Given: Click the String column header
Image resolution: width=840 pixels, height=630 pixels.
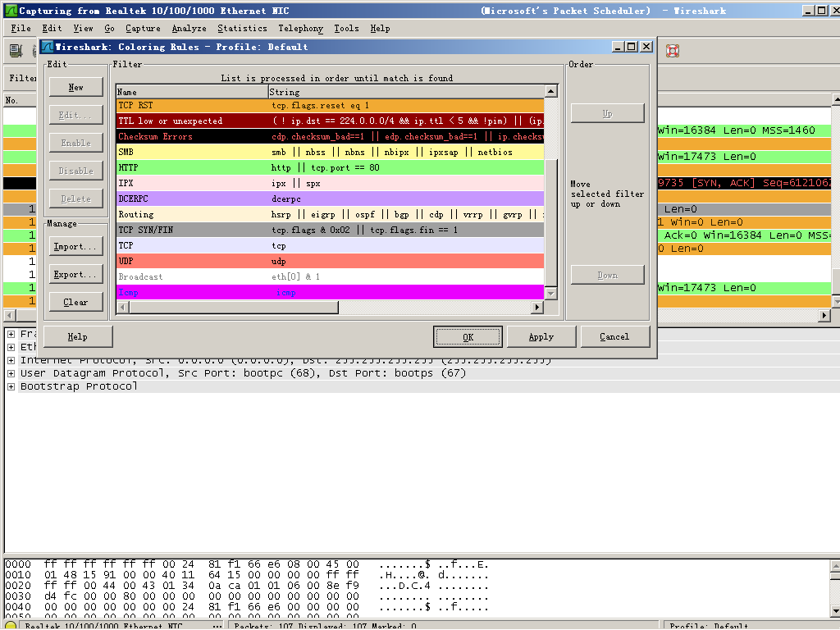Looking at the screenshot, I should (406, 92).
